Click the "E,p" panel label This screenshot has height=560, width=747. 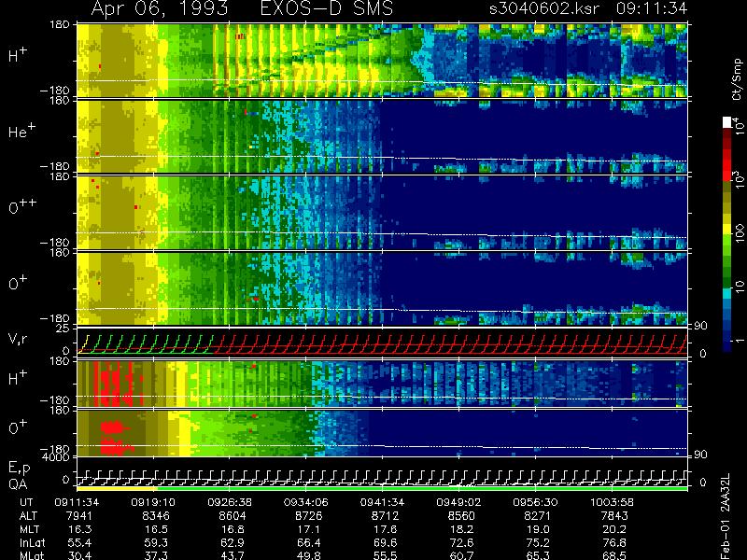point(19,469)
